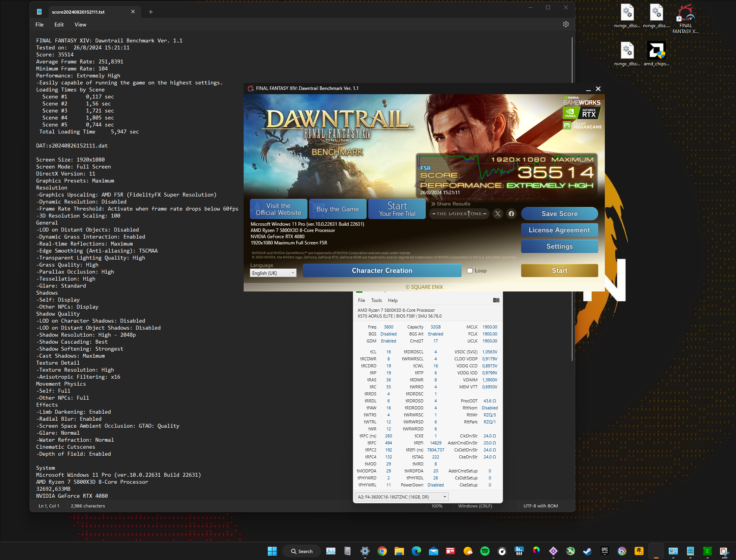Click the 100% zoom level in Notepad status bar
This screenshot has width=736, height=560.
pos(437,506)
